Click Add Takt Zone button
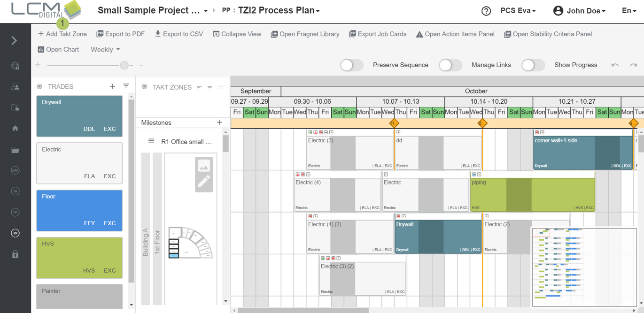Image resolution: width=644 pixels, height=313 pixels. (x=62, y=34)
